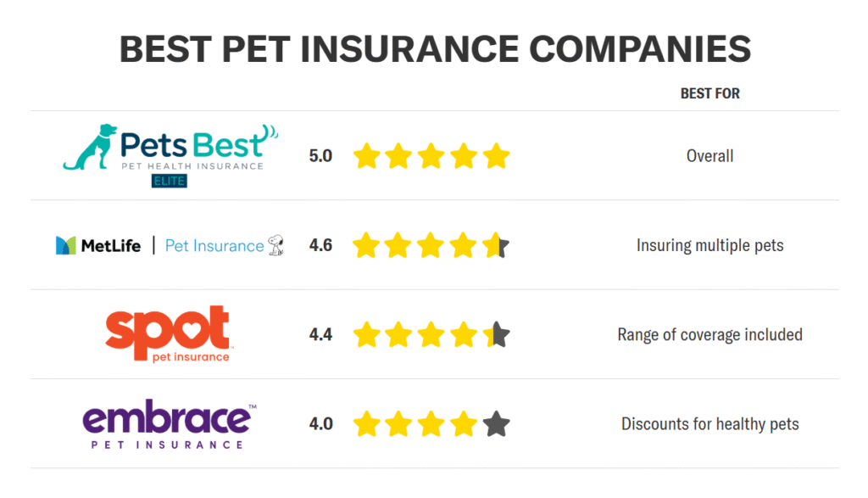Select the 5.0 rating score

[x=320, y=155]
